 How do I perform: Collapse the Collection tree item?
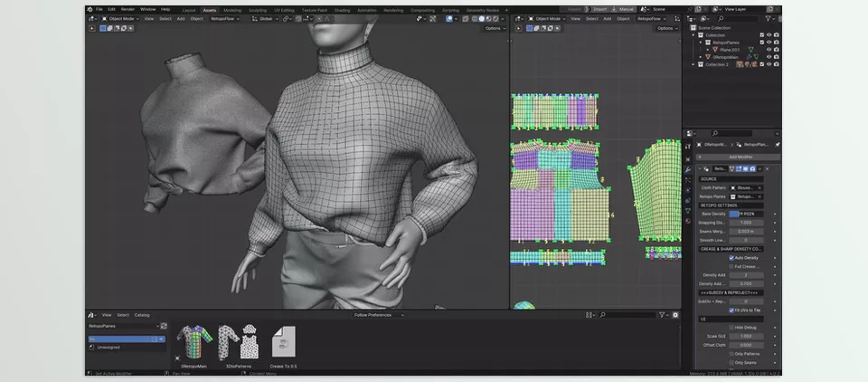point(693,35)
